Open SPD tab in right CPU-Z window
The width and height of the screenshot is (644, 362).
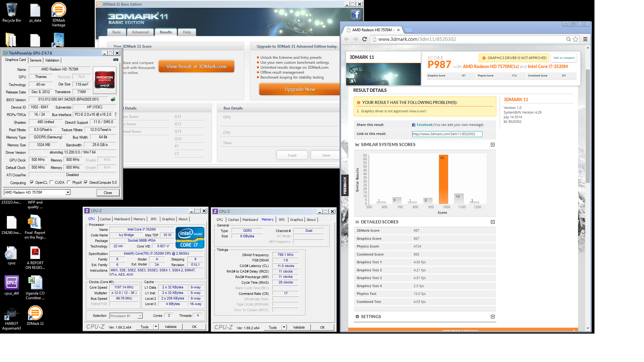pyautogui.click(x=281, y=220)
